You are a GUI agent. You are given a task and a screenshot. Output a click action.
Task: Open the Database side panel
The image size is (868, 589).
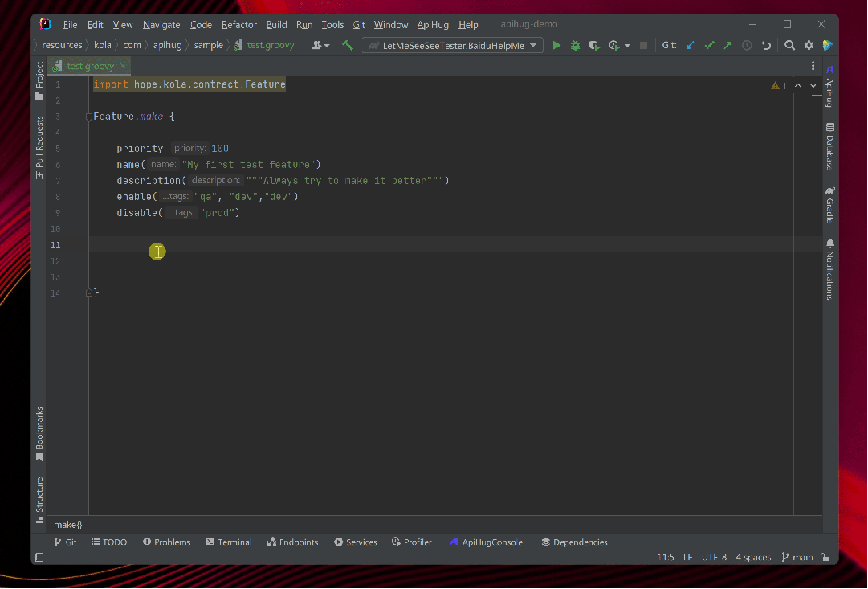[x=829, y=147]
